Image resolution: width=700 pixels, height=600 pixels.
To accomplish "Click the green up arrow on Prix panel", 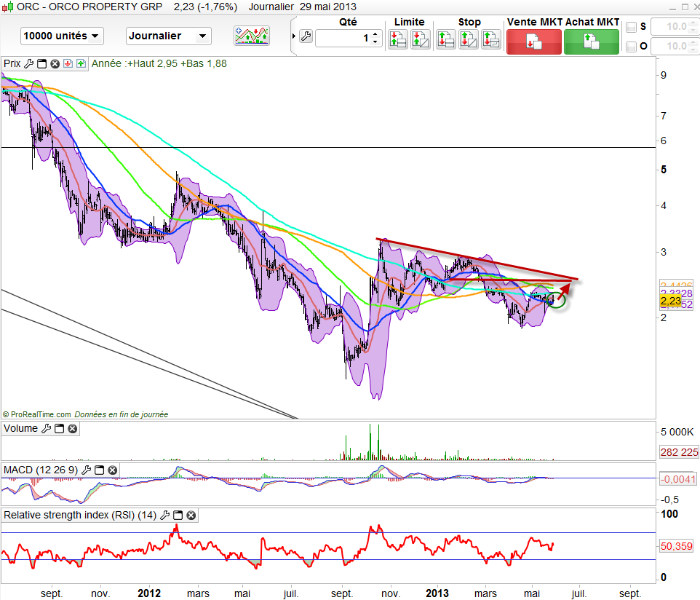I will point(80,63).
